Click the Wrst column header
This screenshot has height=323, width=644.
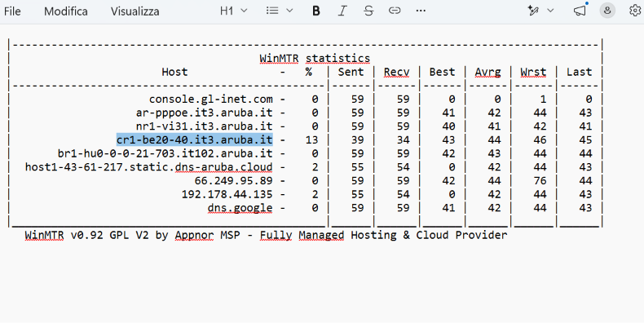coord(533,72)
